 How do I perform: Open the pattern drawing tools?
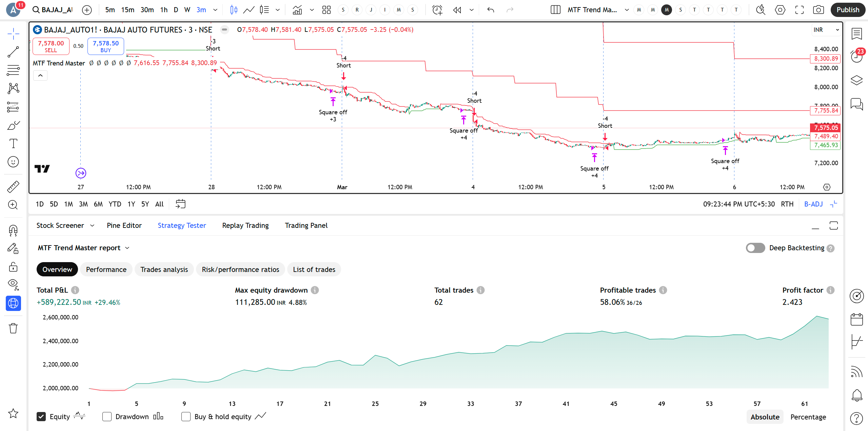click(x=13, y=89)
